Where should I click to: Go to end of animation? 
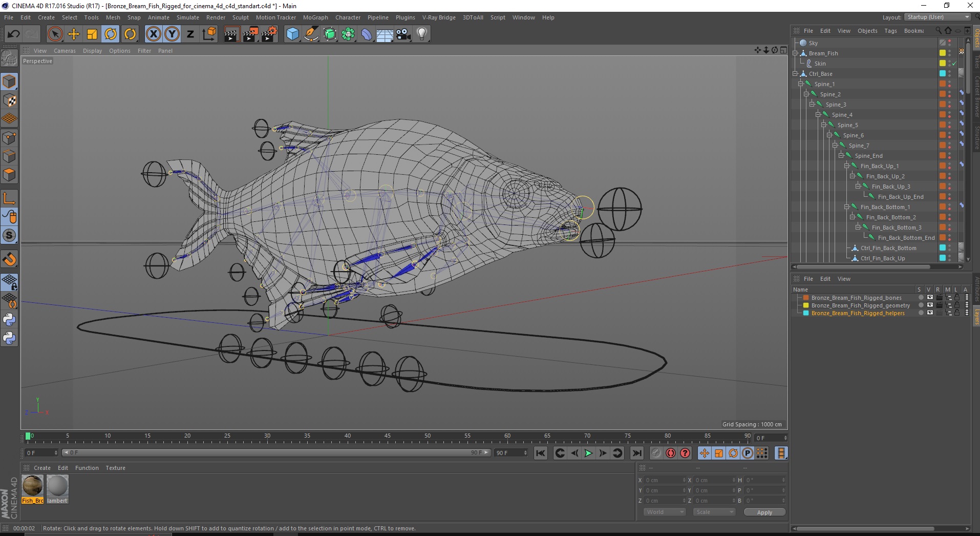pos(636,453)
